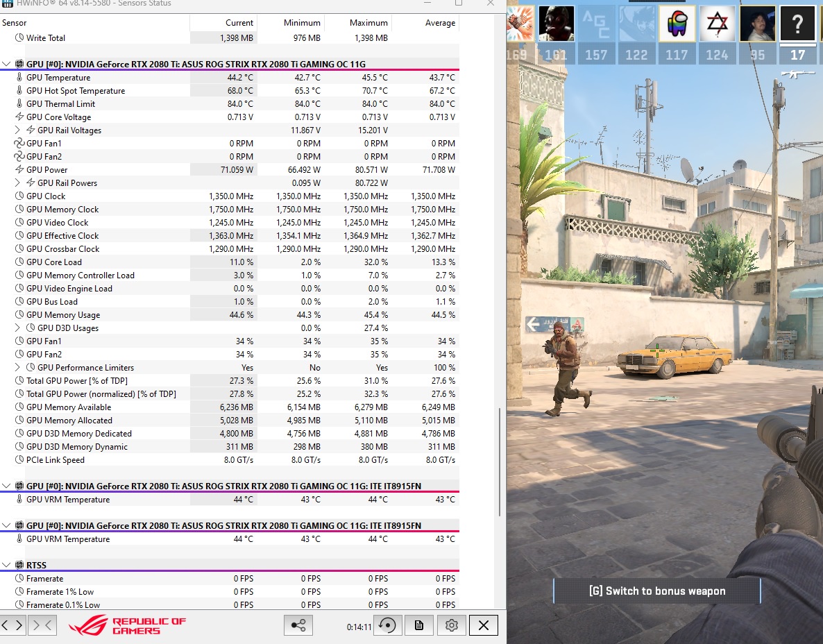Select the GPU Memory Available row
This screenshot has height=644, width=823.
click(230, 407)
